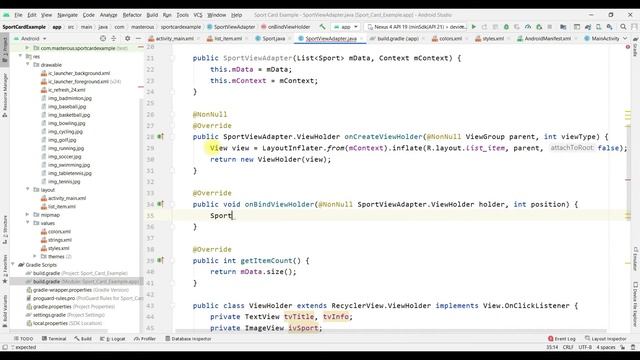Click the Stop icon in the toolbar
This screenshot has height=360, width=640.
pyautogui.click(x=550, y=27)
